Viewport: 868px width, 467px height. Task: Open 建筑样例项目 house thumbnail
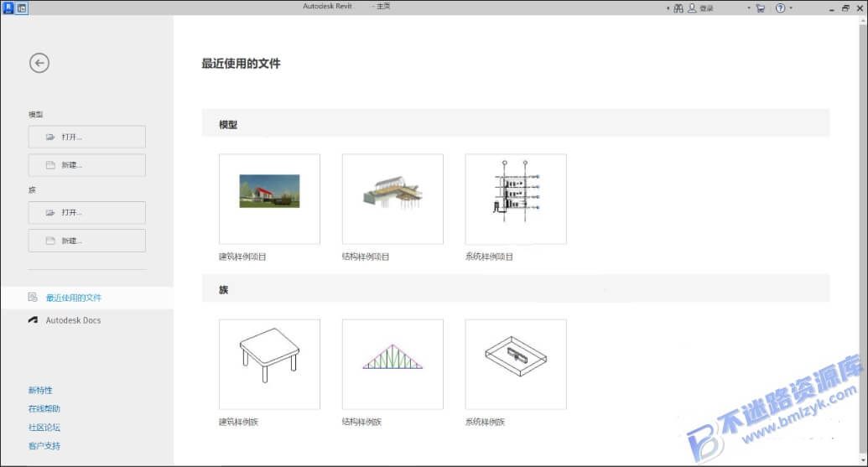(x=269, y=199)
